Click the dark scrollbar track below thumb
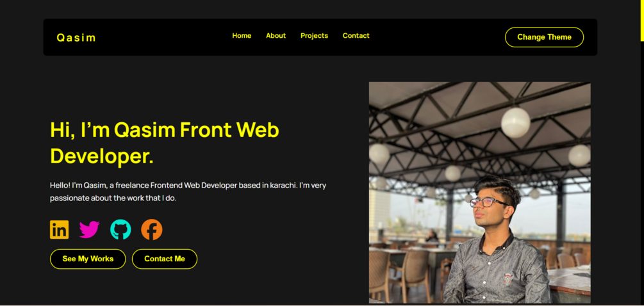The image size is (644, 306). click(642, 172)
